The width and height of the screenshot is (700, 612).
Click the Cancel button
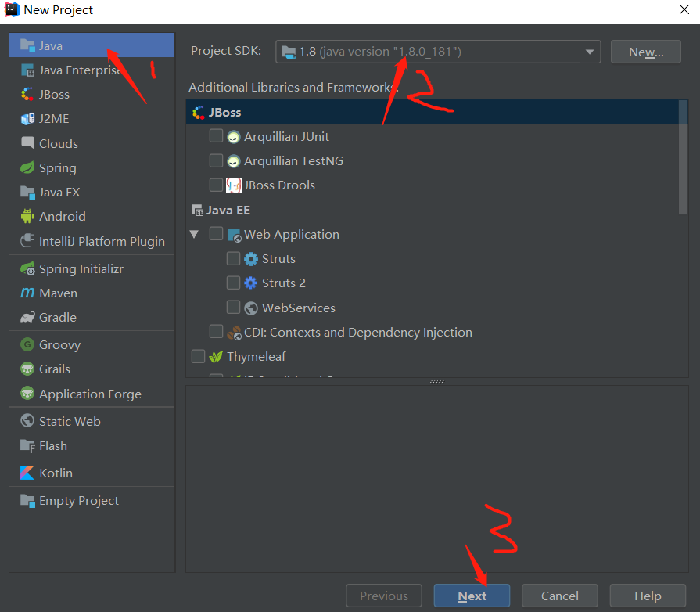pos(559,596)
